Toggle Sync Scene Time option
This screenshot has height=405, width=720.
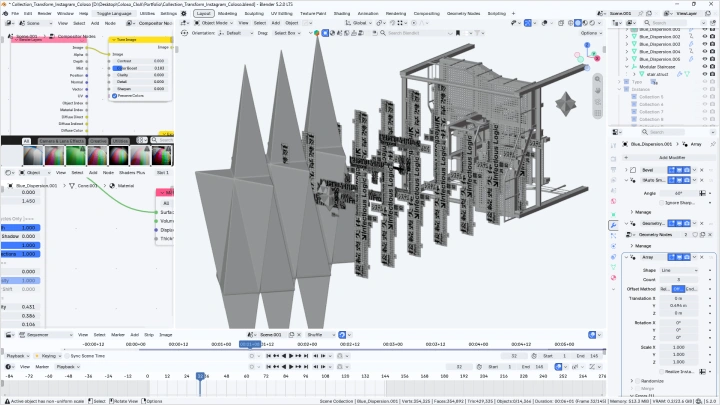click(x=67, y=356)
